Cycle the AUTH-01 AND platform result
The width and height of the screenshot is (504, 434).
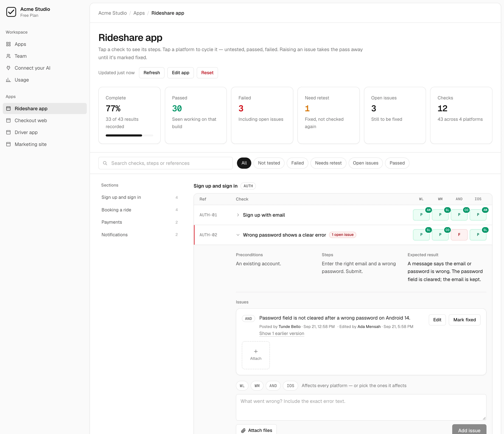coord(459,215)
